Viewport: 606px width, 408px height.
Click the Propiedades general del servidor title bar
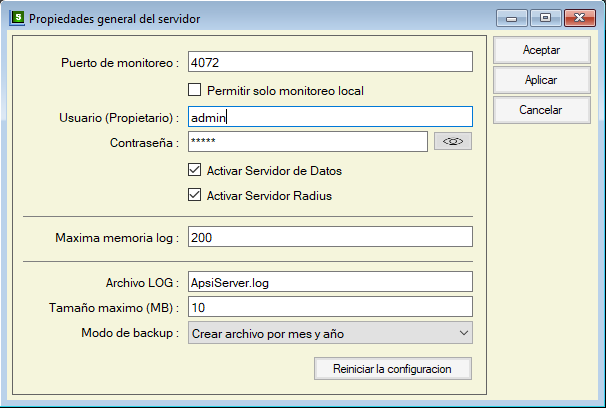click(x=250, y=17)
